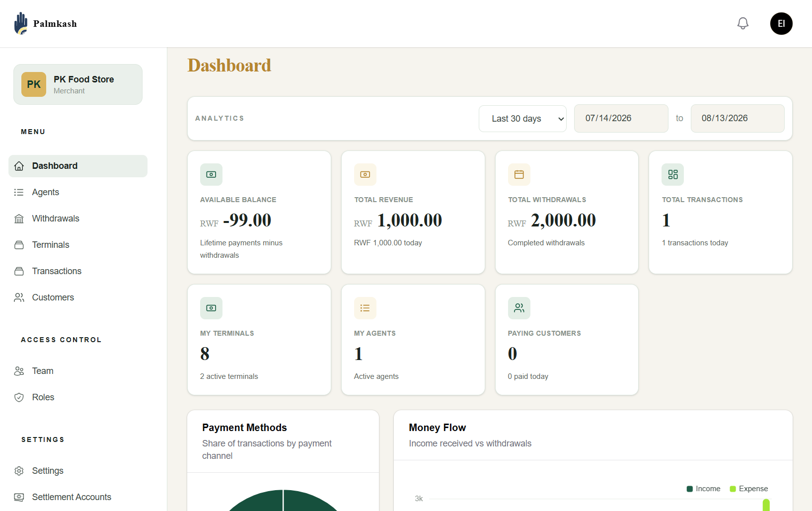Click the gear icon beside Settings
Viewport: 812px width, 511px height.
click(19, 471)
